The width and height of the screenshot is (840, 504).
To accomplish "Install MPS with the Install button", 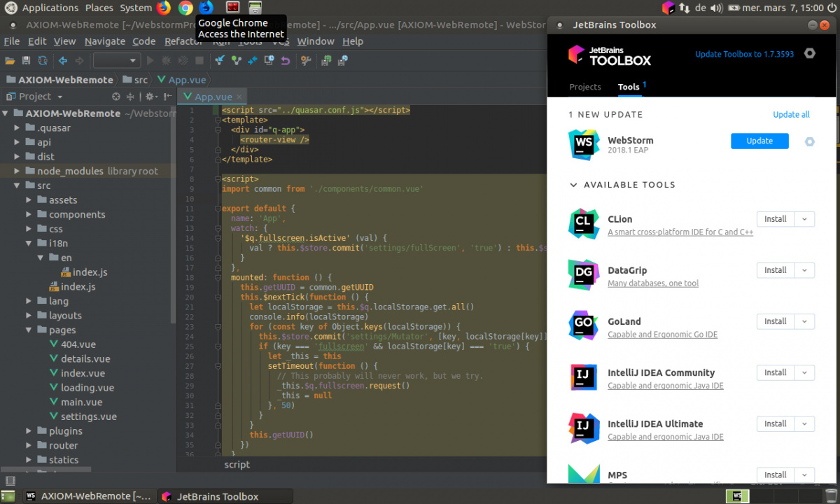I will pos(776,475).
